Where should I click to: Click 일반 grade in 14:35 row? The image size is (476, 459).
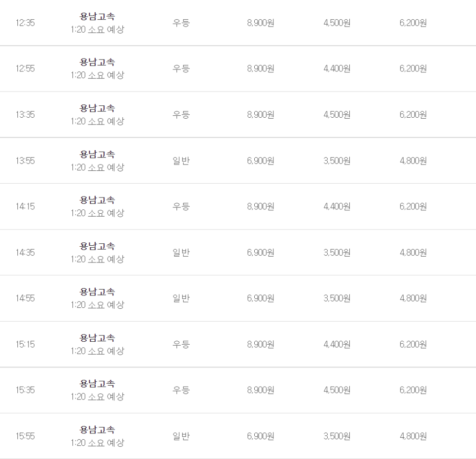181,253
